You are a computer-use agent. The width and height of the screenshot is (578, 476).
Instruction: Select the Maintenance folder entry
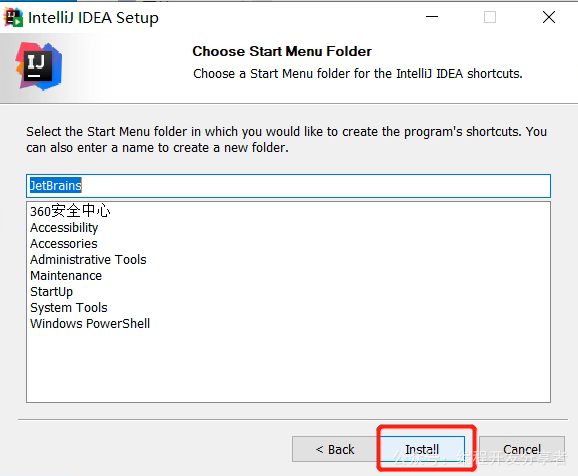(x=66, y=275)
